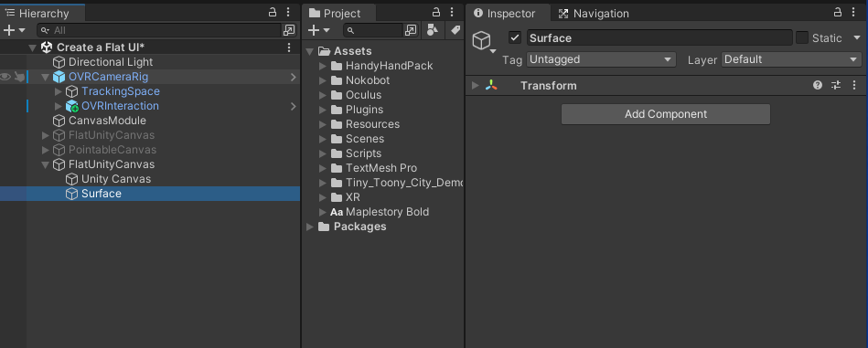Select the TrackingSpace object

(x=120, y=91)
